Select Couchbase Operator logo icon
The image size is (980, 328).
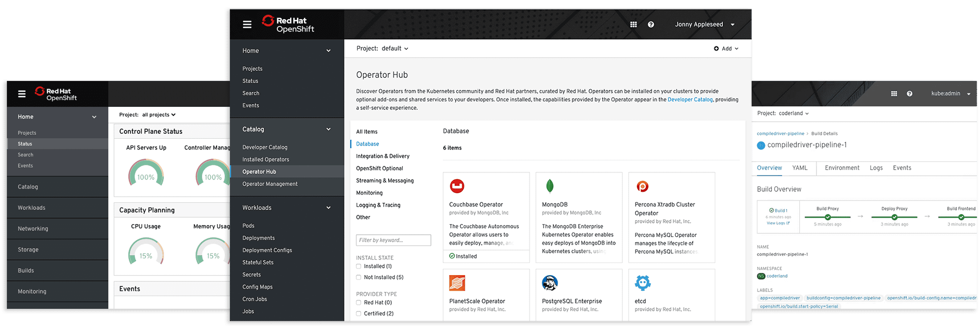click(457, 186)
